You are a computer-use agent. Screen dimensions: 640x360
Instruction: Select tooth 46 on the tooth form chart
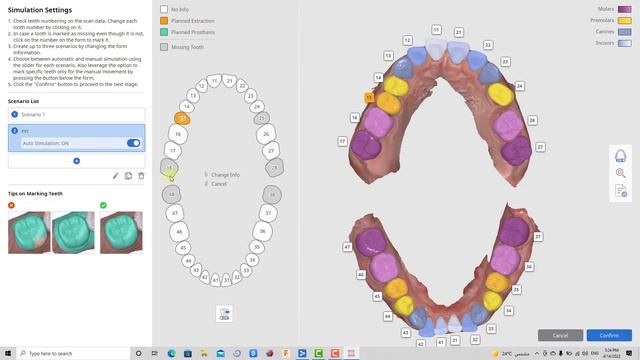[x=179, y=231]
